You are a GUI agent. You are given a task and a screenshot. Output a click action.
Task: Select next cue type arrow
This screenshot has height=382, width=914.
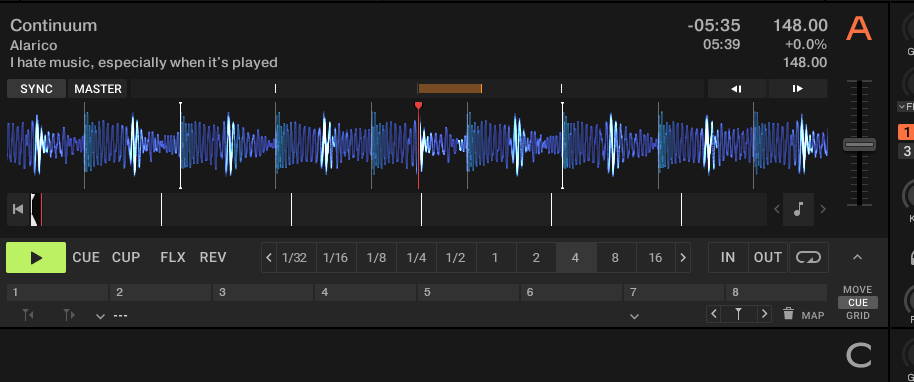764,314
